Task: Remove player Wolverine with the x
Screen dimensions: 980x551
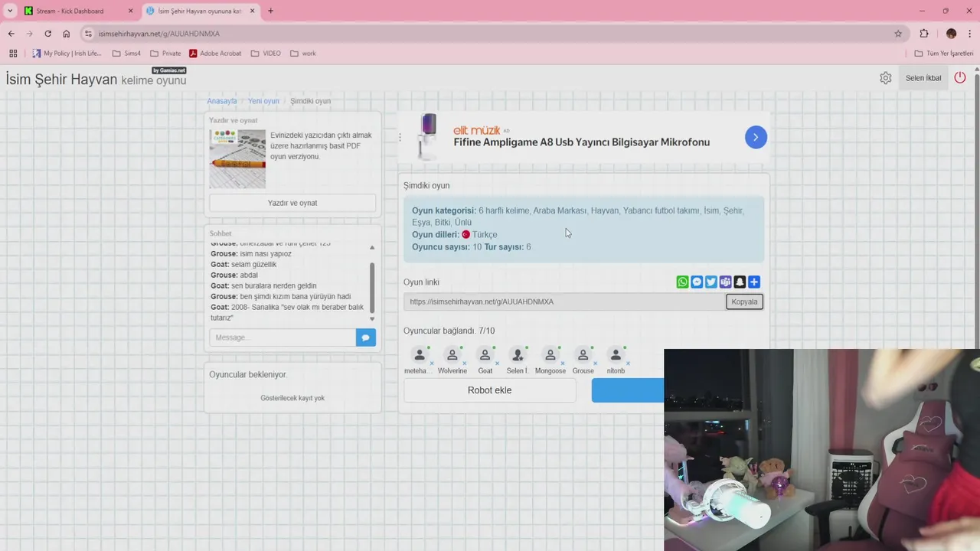Action: point(465,364)
